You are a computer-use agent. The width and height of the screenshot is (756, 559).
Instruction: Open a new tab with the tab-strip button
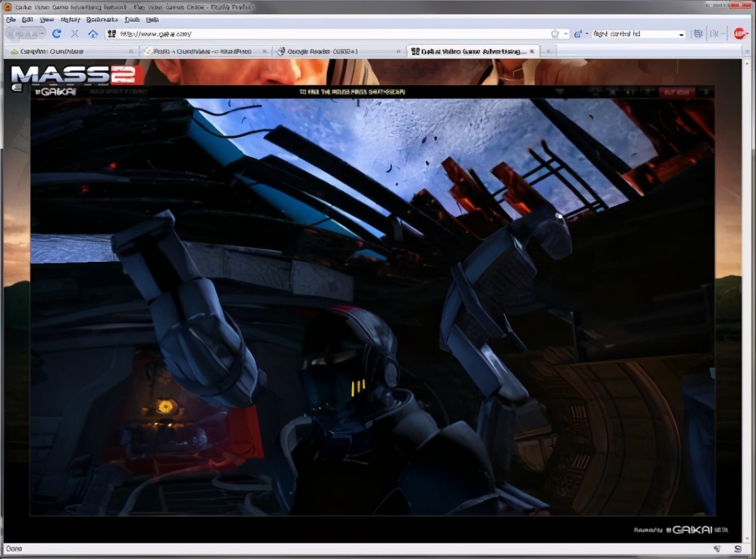pyautogui.click(x=548, y=51)
